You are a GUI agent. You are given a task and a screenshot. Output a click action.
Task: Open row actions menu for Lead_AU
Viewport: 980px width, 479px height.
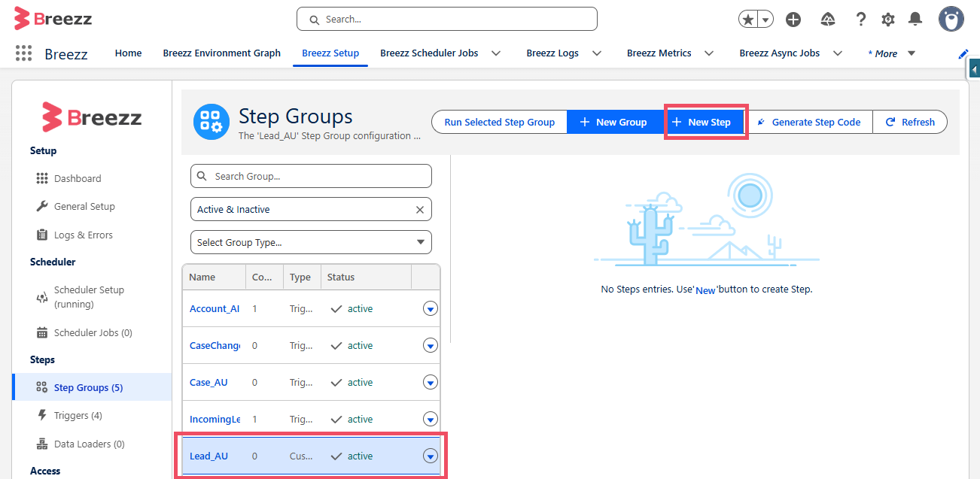click(x=430, y=456)
